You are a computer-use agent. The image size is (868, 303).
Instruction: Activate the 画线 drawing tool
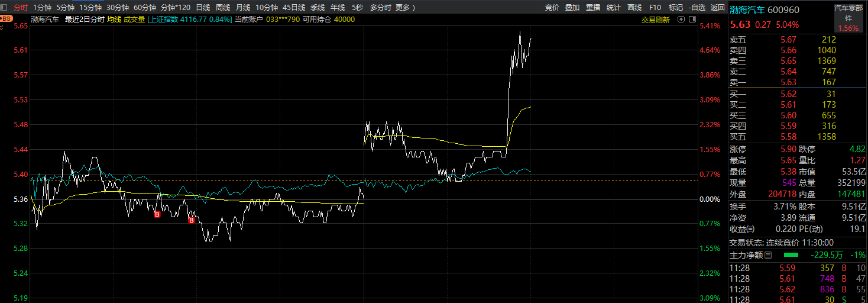point(634,8)
